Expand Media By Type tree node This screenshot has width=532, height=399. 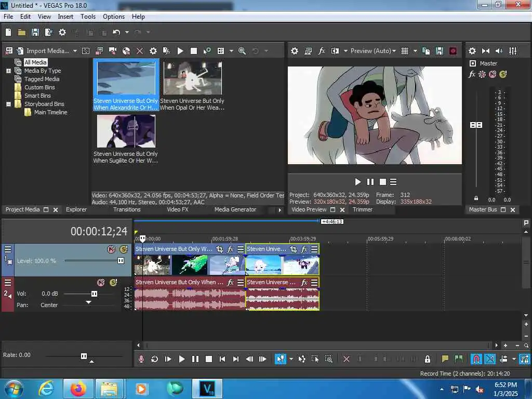pos(8,71)
